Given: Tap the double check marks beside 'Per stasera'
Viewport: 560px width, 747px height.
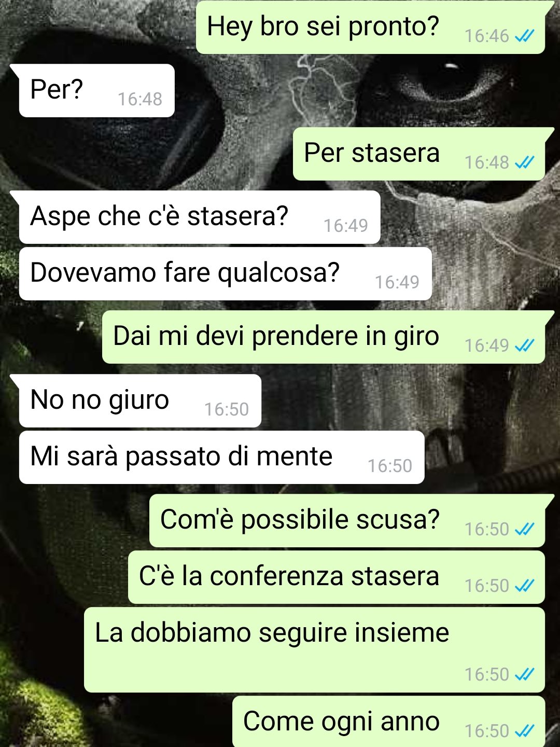Looking at the screenshot, I should [524, 162].
